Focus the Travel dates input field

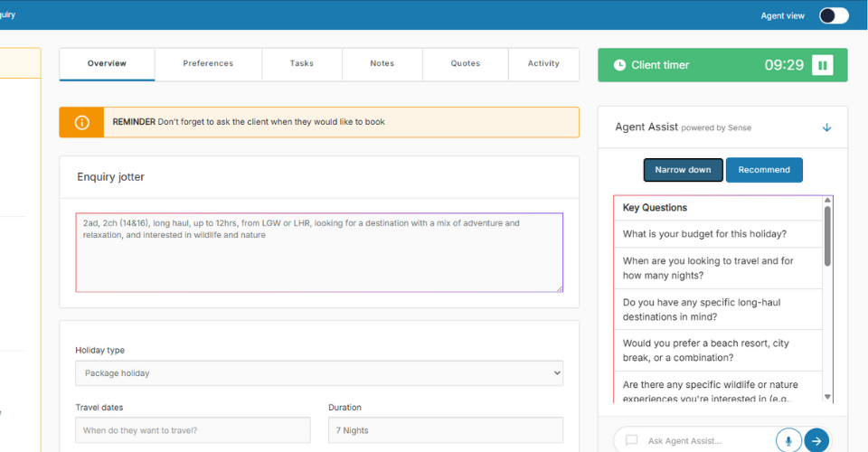[x=193, y=430]
